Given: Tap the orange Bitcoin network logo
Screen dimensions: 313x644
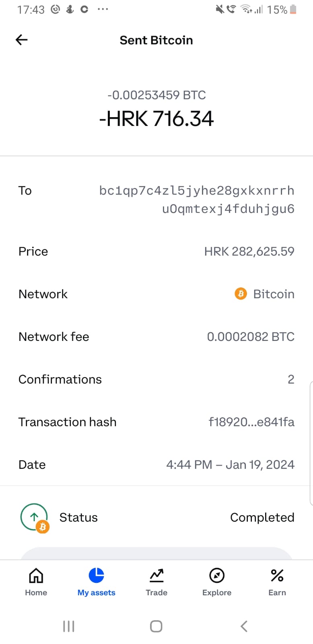Looking at the screenshot, I should (241, 294).
